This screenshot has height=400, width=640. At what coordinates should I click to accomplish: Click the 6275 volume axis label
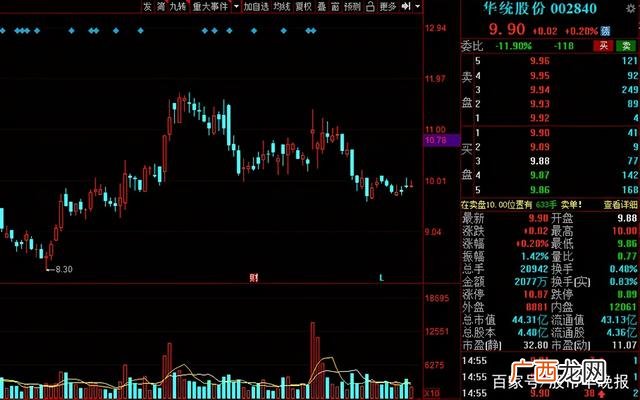point(435,365)
